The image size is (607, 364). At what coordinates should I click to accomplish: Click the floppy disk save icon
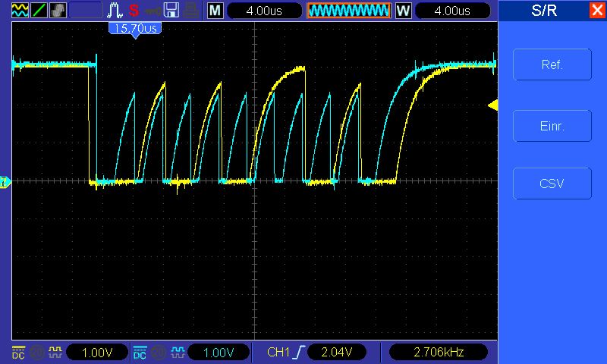pyautogui.click(x=171, y=11)
